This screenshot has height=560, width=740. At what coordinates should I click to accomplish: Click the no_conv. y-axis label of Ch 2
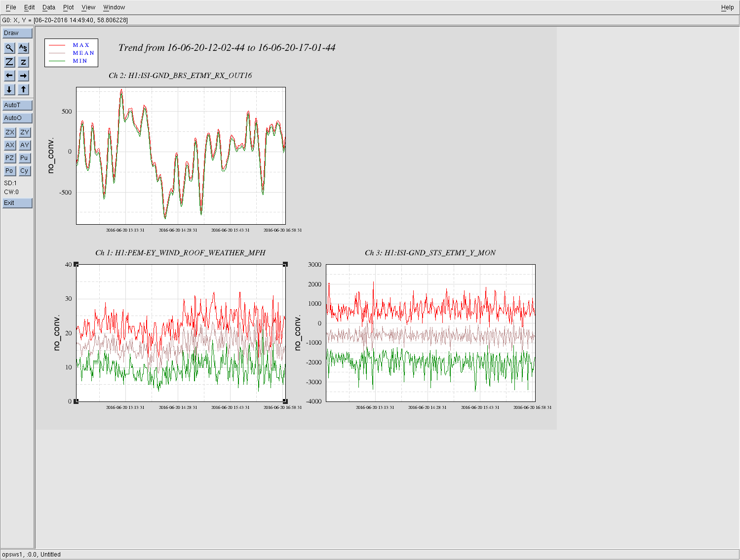[x=51, y=156]
